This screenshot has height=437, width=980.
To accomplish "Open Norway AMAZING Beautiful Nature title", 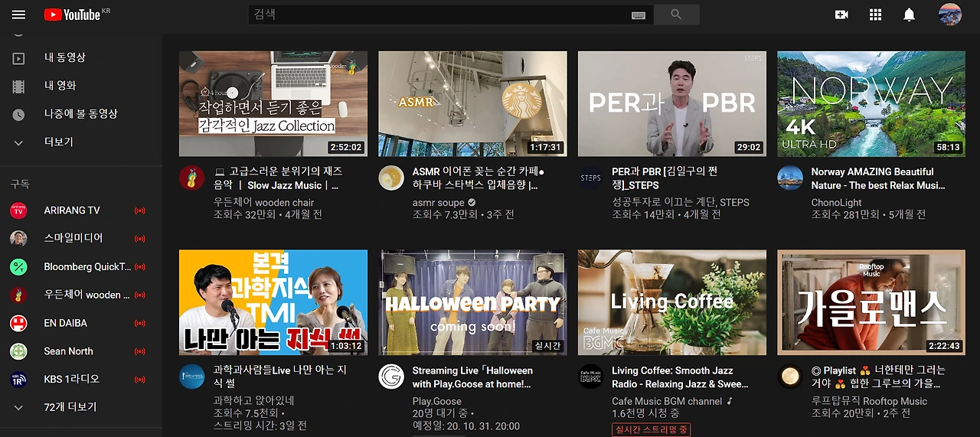I will pos(878,178).
